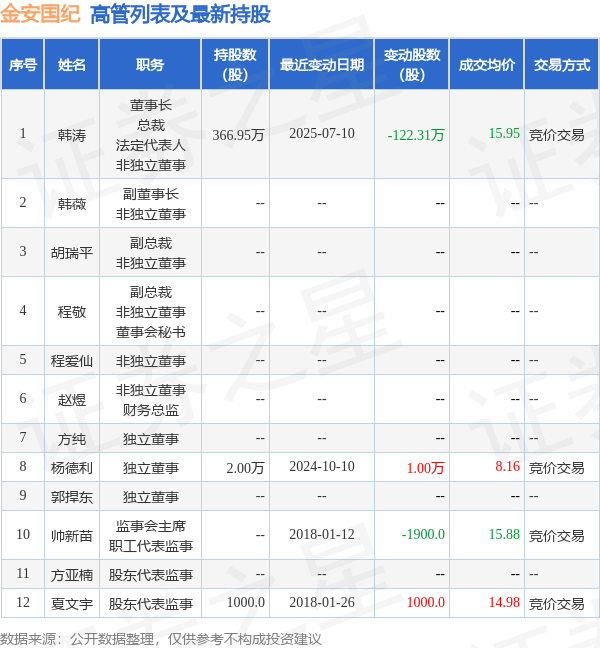
Task: Click the name 程敬
Action: coord(71,312)
